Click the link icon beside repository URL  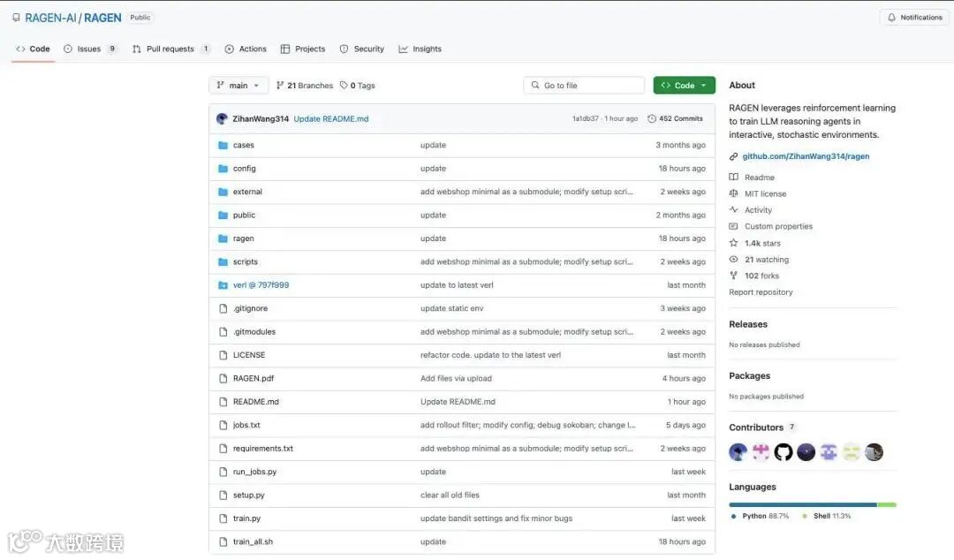pyautogui.click(x=733, y=156)
